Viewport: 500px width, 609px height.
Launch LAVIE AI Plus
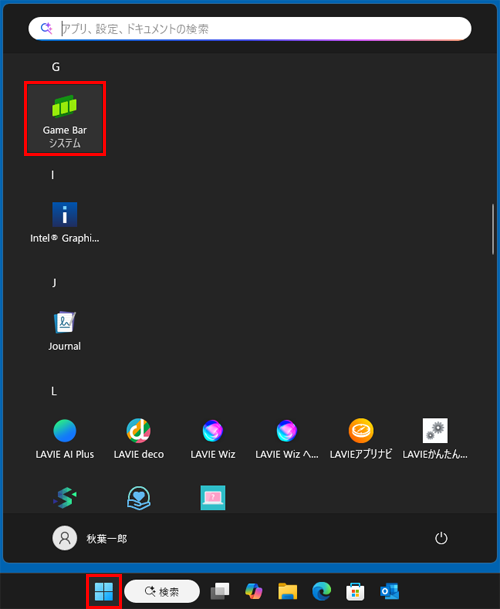pos(65,438)
